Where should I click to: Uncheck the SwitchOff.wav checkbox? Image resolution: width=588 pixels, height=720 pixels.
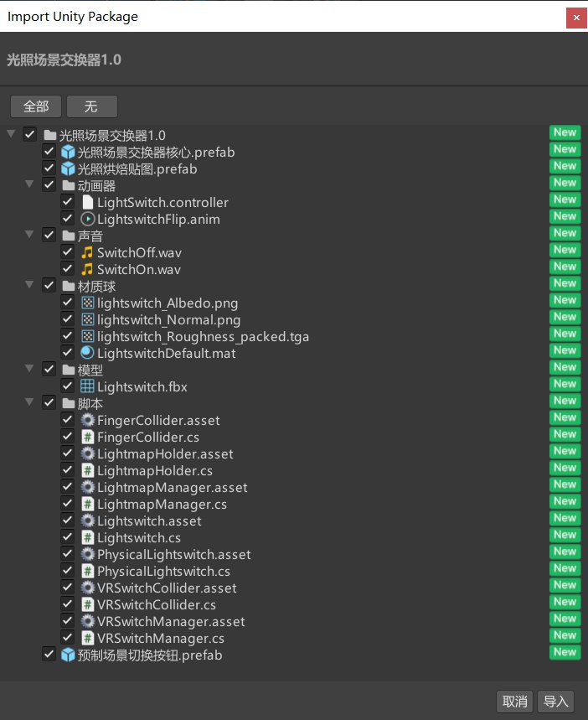tap(68, 252)
